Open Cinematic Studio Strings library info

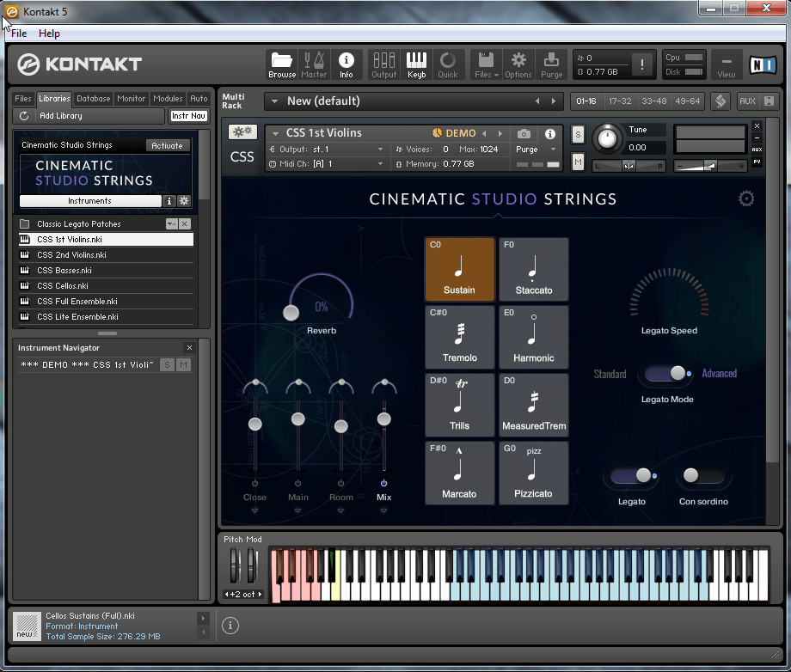pyautogui.click(x=169, y=200)
